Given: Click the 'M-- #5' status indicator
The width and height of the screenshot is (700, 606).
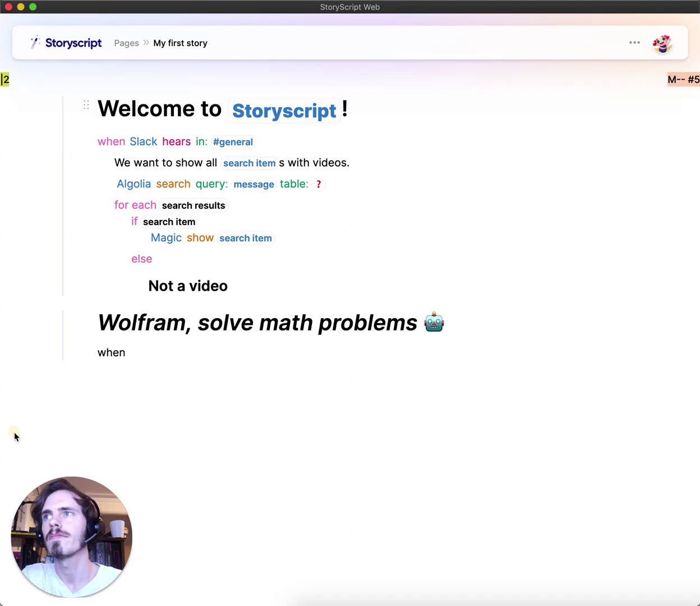Looking at the screenshot, I should coord(683,80).
